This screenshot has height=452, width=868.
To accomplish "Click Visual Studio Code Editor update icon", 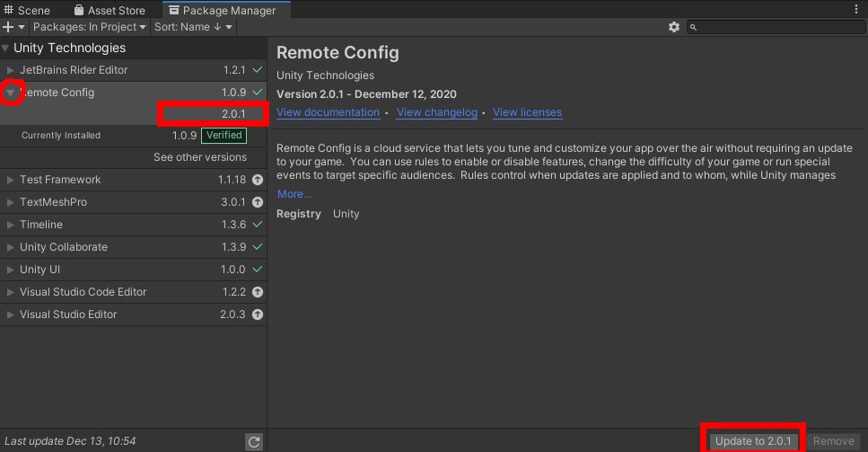I will (x=258, y=292).
